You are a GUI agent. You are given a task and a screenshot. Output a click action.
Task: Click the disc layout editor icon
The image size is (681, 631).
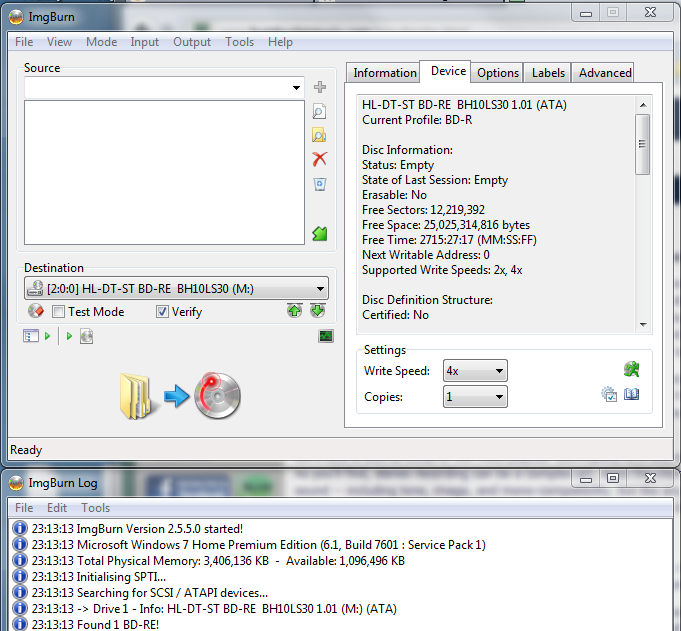[30, 336]
